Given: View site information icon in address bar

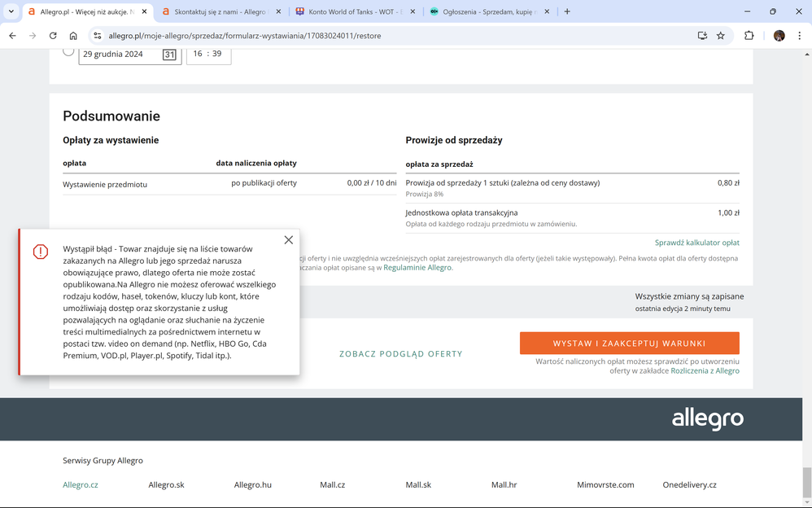Looking at the screenshot, I should 98,36.
